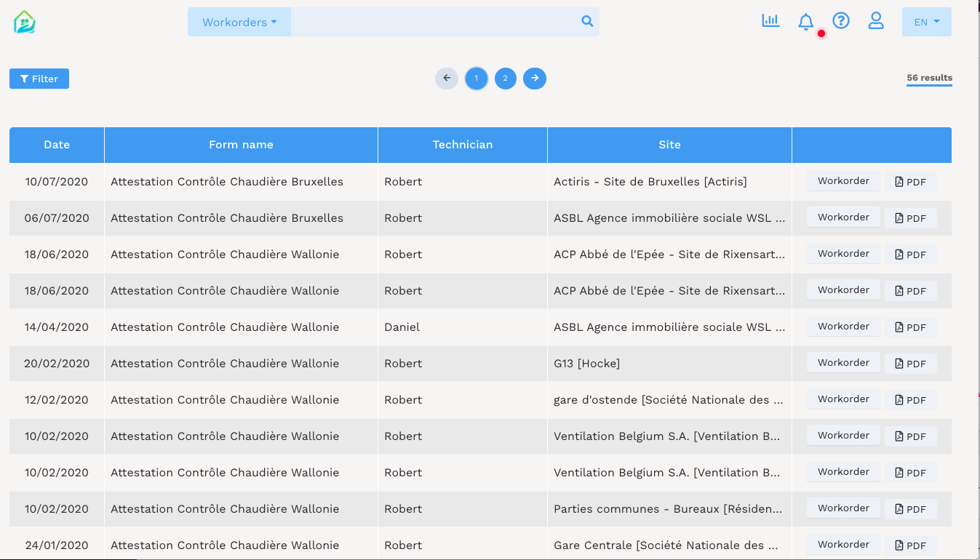Open the statistics chart icon
Image resolution: width=980 pixels, height=560 pixels.
point(770,21)
